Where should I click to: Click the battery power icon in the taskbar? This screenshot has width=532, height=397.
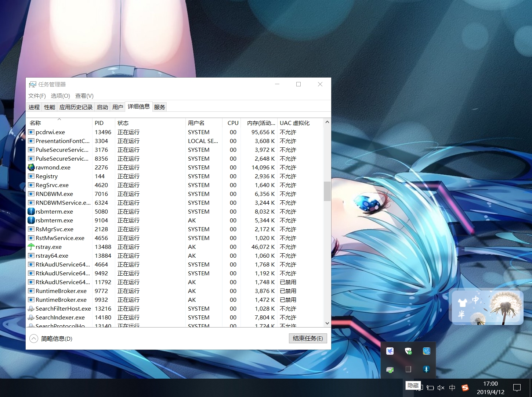(430, 388)
